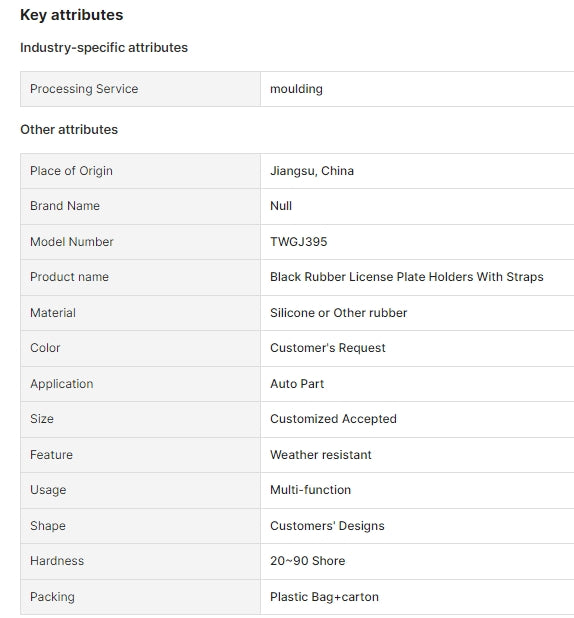Select the Plastic Bag+carton packing value

click(x=324, y=597)
